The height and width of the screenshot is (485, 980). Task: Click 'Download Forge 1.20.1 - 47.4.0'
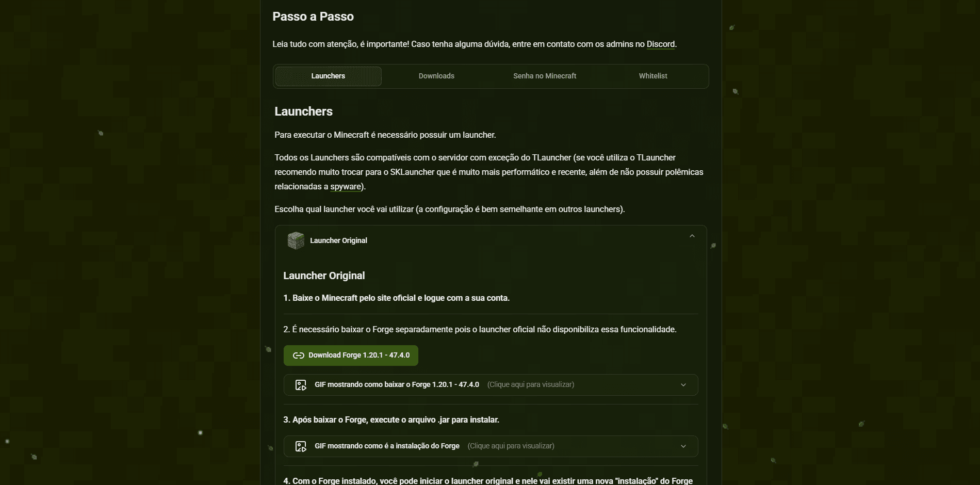click(x=351, y=355)
